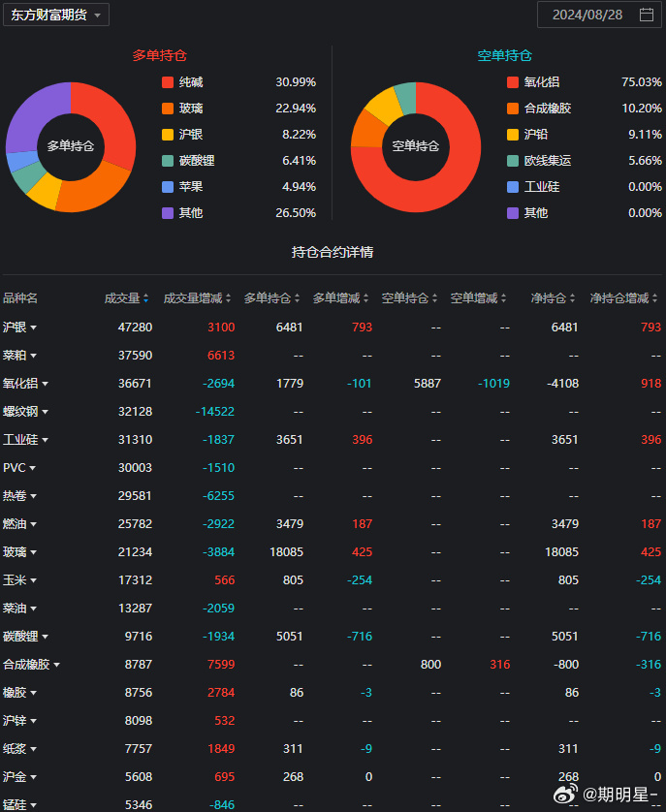The height and width of the screenshot is (812, 666).
Task: Expand the 螺纹钢 contract dropdown arrow
Action: tap(45, 413)
